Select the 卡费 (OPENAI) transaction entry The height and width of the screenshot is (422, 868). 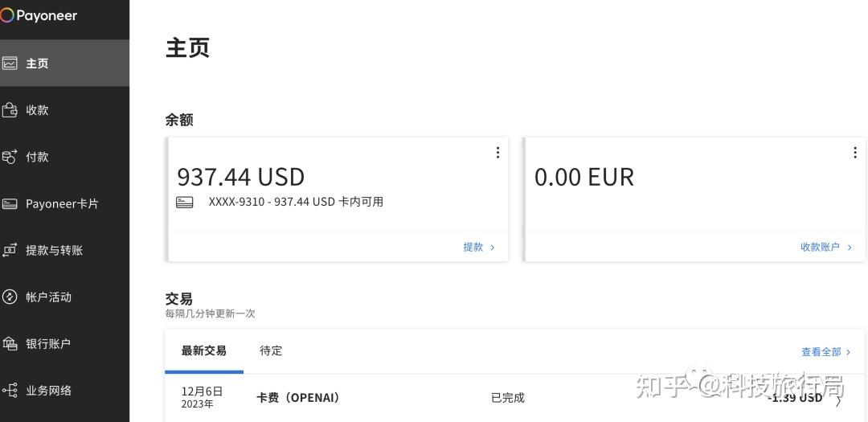click(298, 398)
